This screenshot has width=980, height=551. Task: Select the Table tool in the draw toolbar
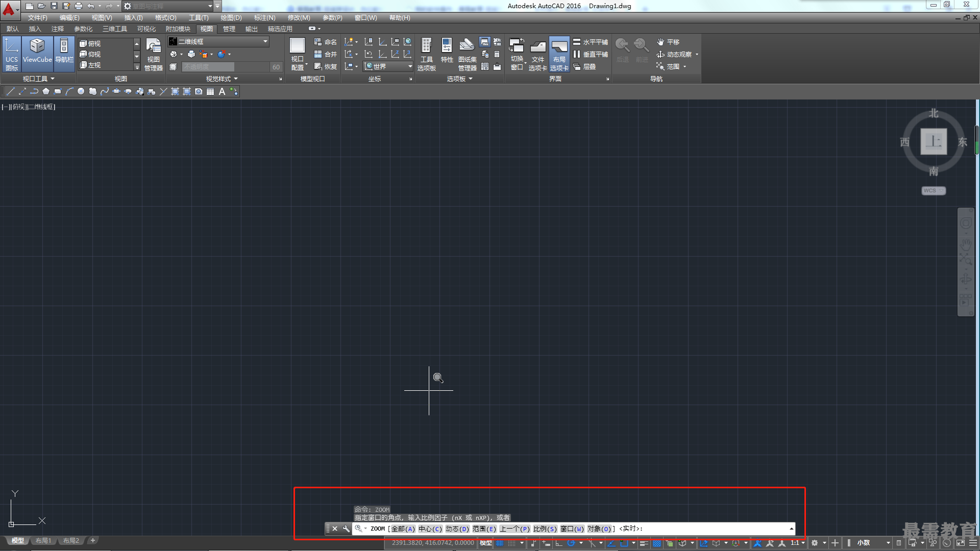pos(210,92)
